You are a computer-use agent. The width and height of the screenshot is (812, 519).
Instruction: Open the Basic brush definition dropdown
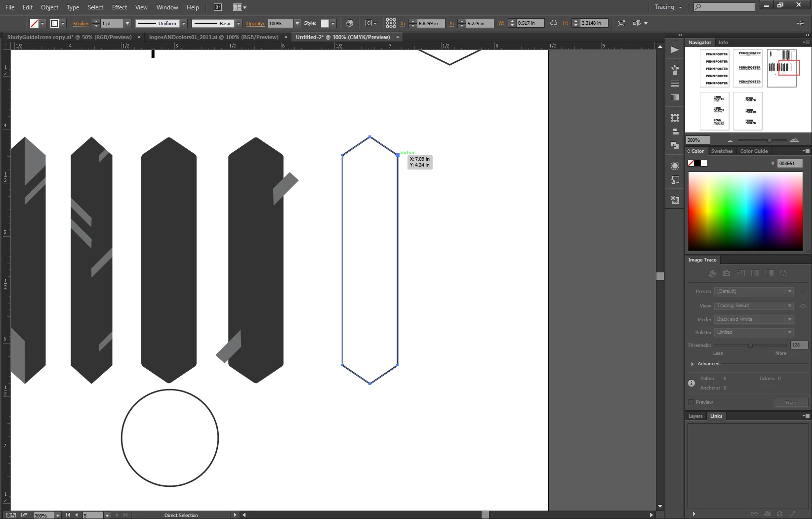[x=239, y=23]
